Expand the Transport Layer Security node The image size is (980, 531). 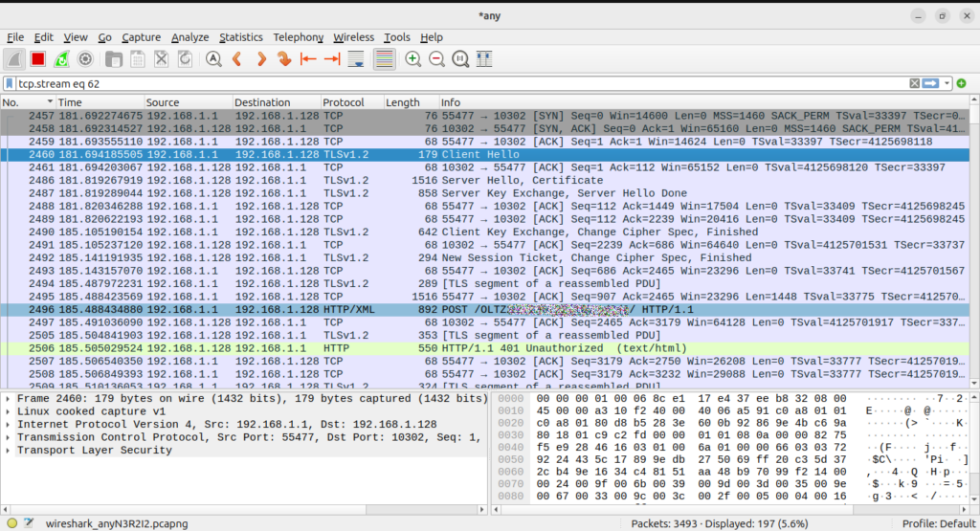(8, 451)
